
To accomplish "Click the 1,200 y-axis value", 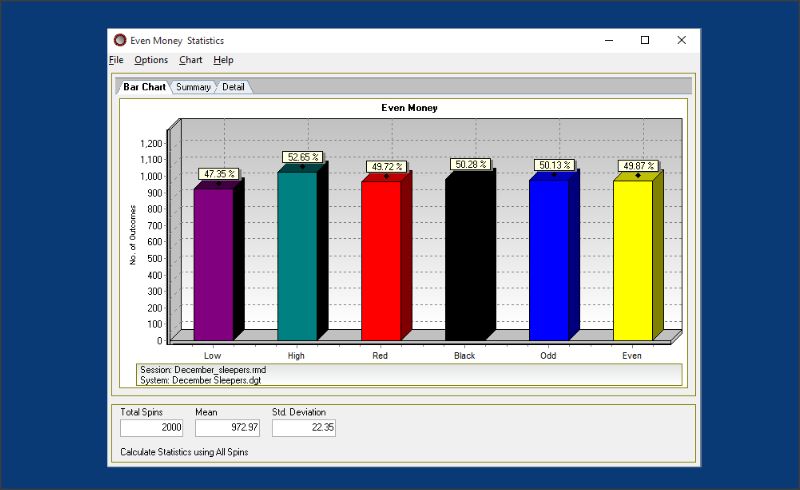I will pos(151,143).
